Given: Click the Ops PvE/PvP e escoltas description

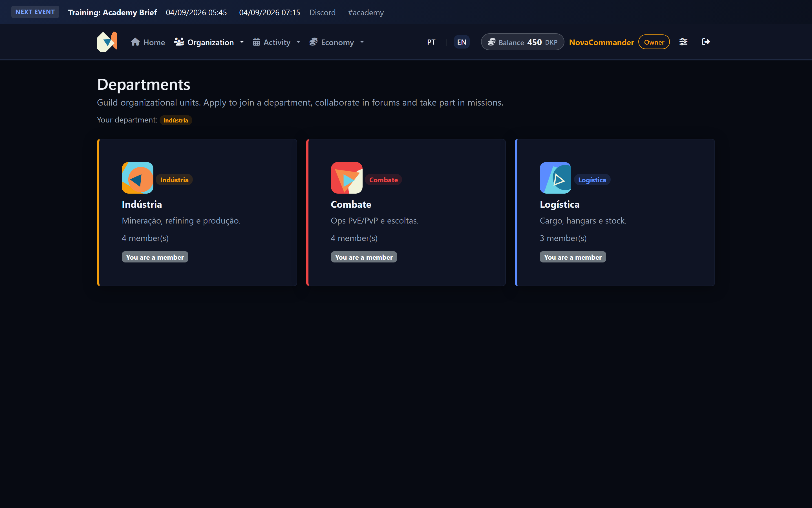Looking at the screenshot, I should tap(374, 220).
